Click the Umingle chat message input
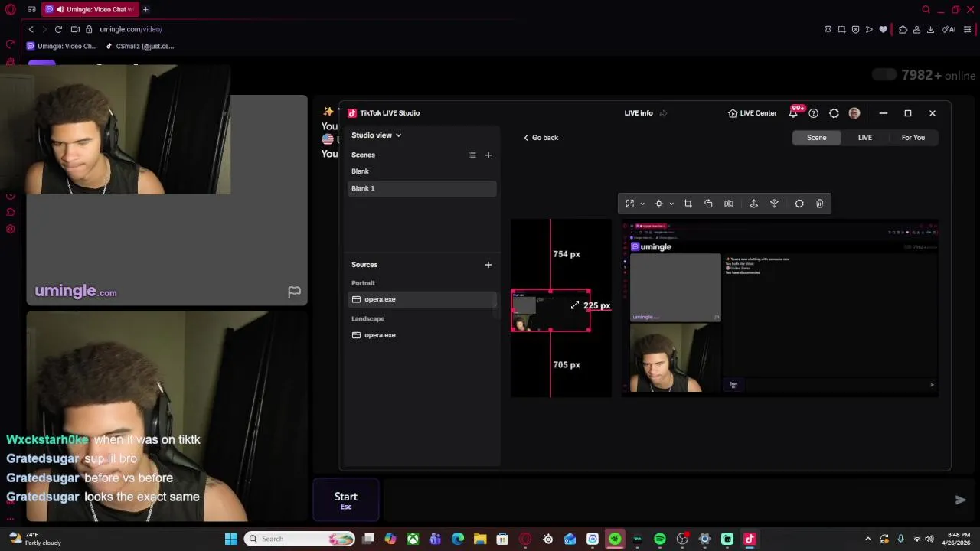Screen dimensions: 980x551 pyautogui.click(x=665, y=500)
